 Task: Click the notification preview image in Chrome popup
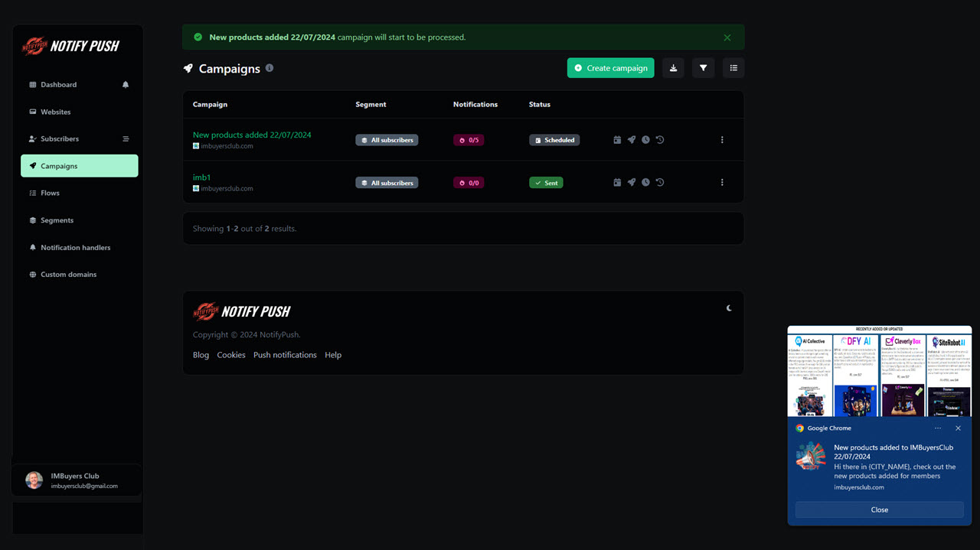[x=880, y=371]
